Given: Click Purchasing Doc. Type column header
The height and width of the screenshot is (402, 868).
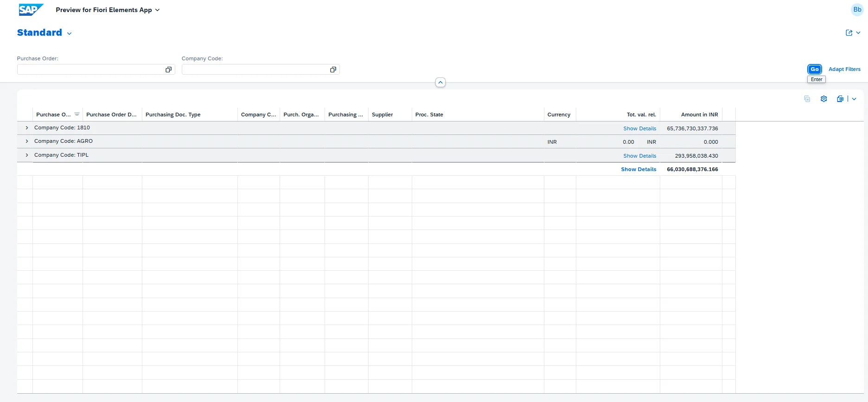Looking at the screenshot, I should (x=190, y=115).
